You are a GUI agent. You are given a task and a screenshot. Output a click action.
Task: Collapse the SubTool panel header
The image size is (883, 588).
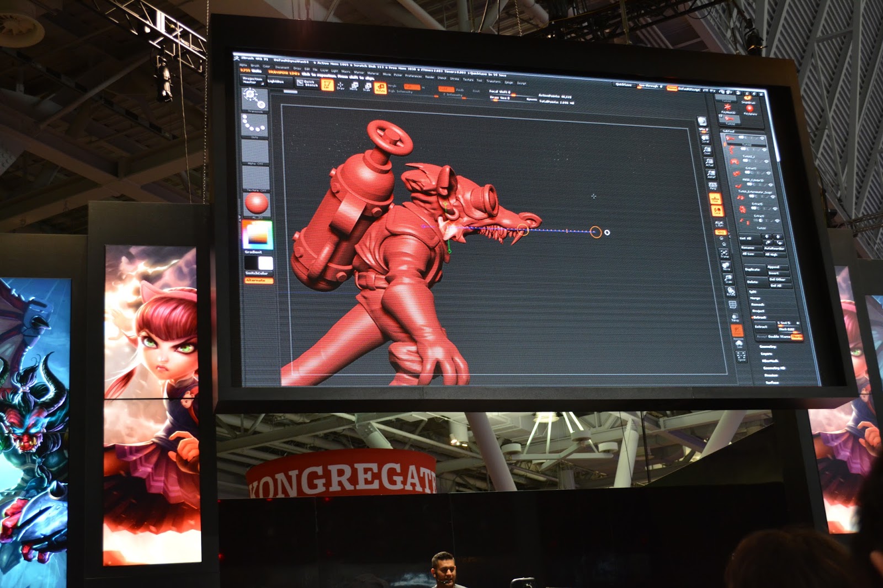(x=728, y=131)
